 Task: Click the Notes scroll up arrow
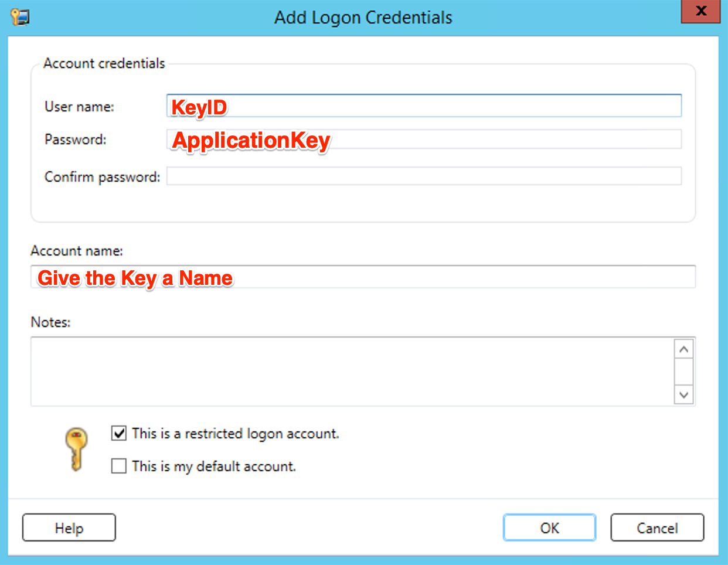[683, 349]
